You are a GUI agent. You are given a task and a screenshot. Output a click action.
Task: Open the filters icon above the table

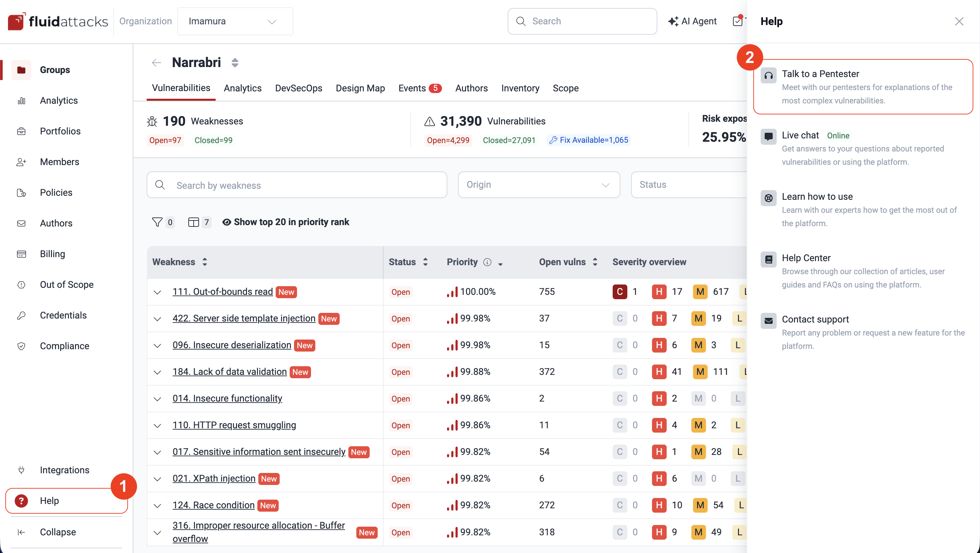coord(157,222)
